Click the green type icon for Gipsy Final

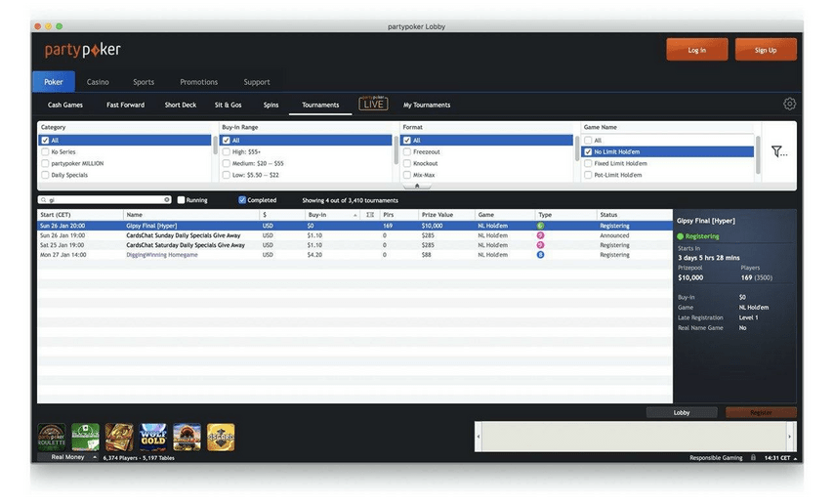540,226
